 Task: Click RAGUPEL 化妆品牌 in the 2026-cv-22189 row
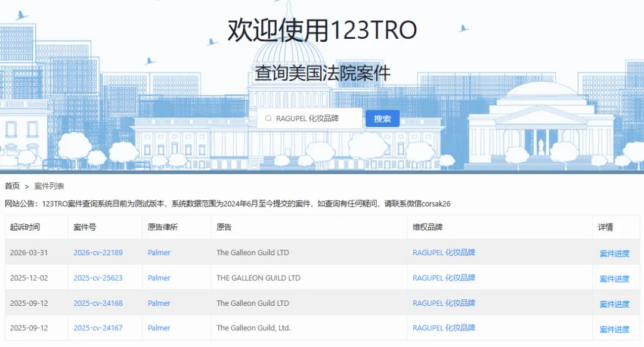444,253
